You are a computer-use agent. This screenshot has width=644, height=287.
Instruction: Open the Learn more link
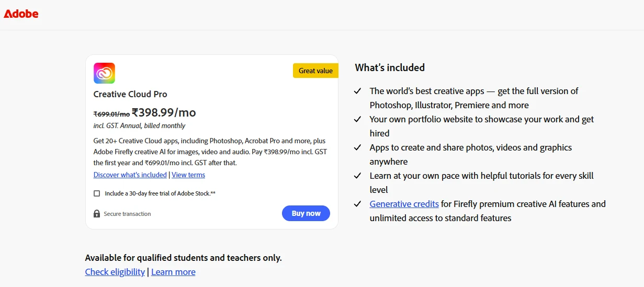click(173, 272)
